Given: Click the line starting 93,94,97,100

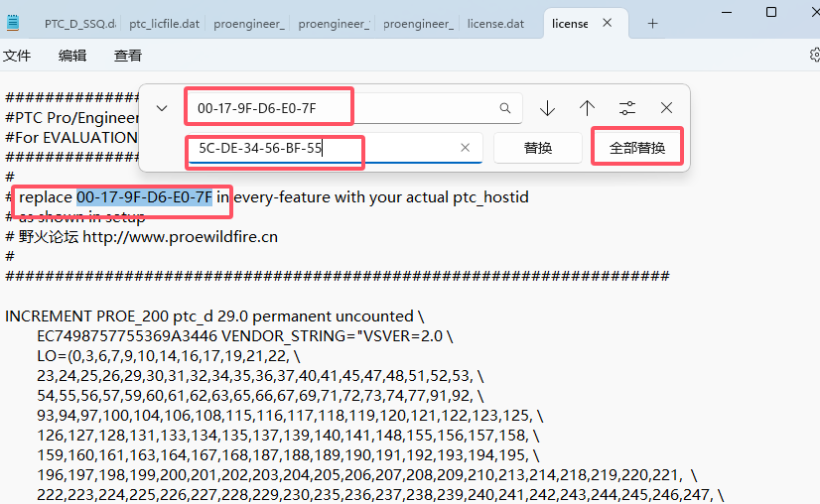Looking at the screenshot, I should coord(290,416).
